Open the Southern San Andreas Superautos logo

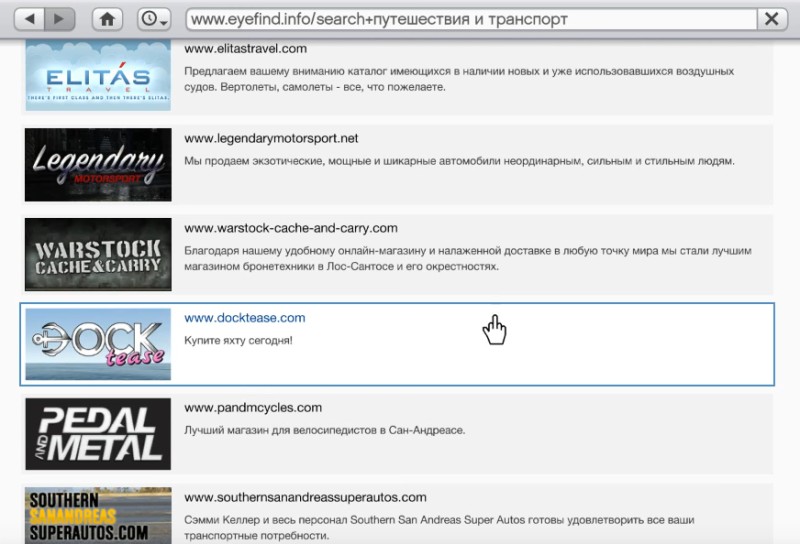98,515
